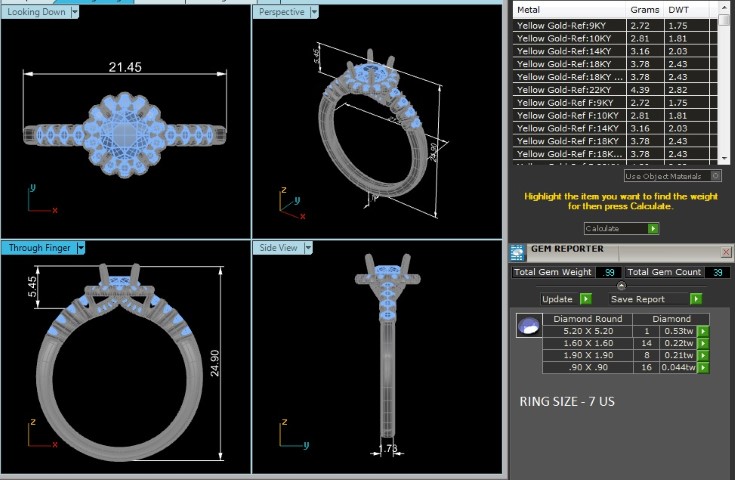The width and height of the screenshot is (735, 480).
Task: Select the Yellow Gold-Ref F:18KY row
Action: (615, 141)
